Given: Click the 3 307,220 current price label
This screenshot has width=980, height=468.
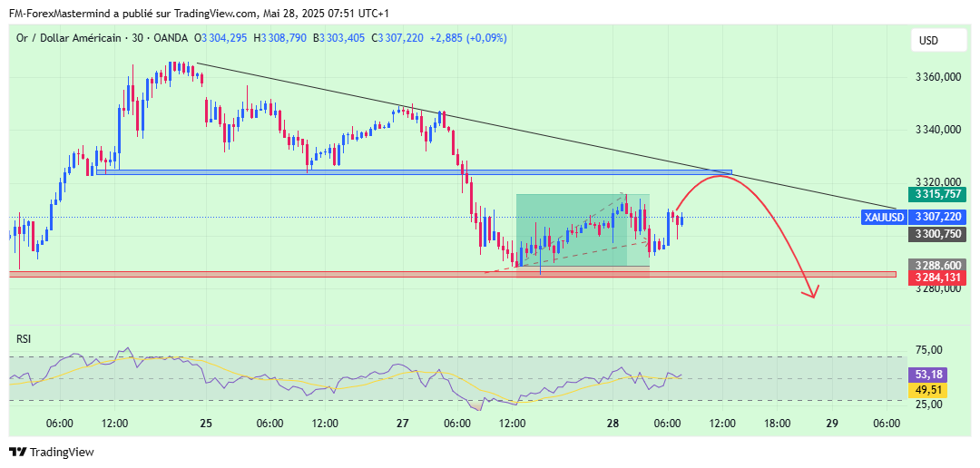Looking at the screenshot, I should tap(937, 218).
